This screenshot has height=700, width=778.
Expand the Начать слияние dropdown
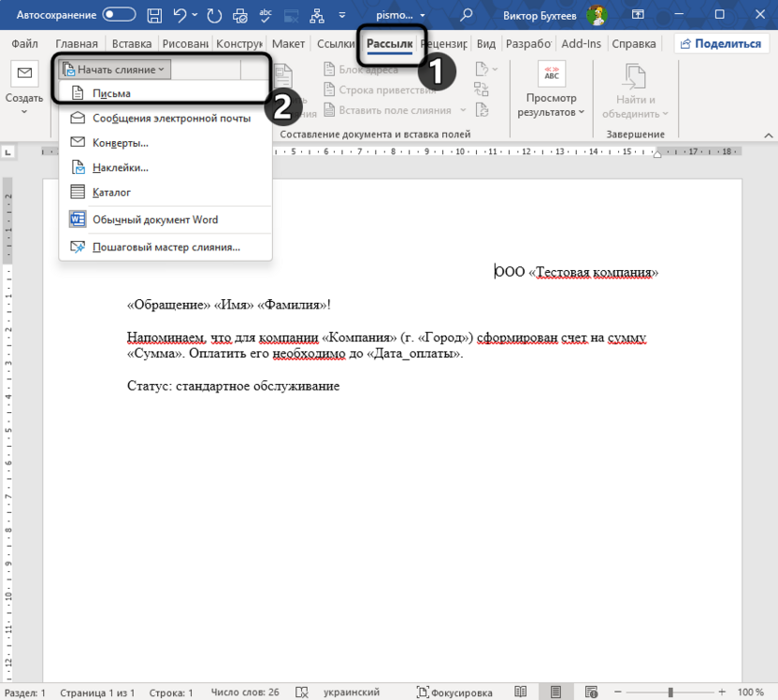115,69
